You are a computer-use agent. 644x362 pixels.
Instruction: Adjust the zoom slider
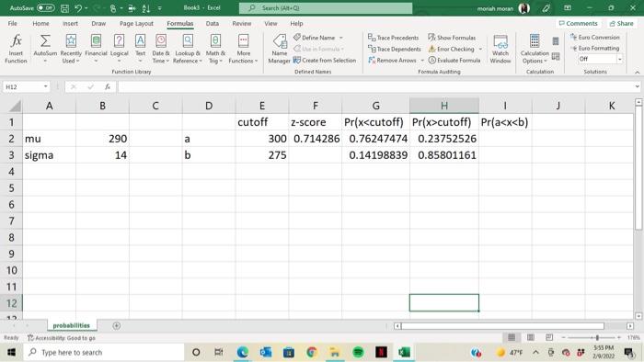[x=597, y=337]
